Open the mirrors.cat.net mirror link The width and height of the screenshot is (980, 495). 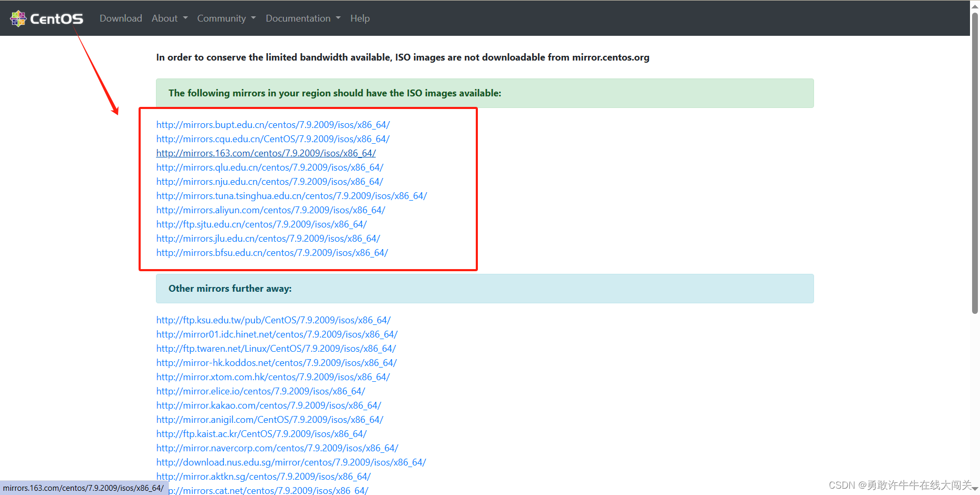(x=269, y=490)
